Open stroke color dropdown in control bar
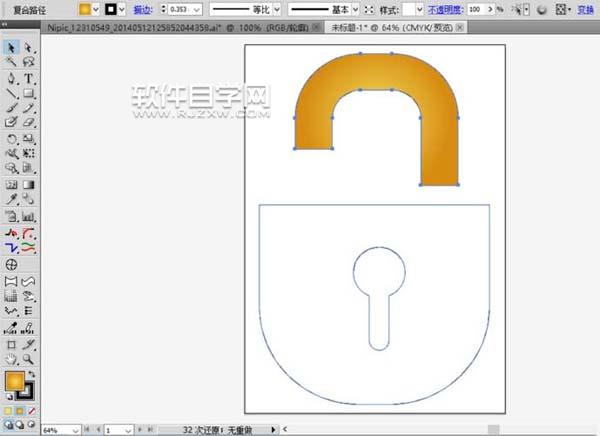 [122, 9]
